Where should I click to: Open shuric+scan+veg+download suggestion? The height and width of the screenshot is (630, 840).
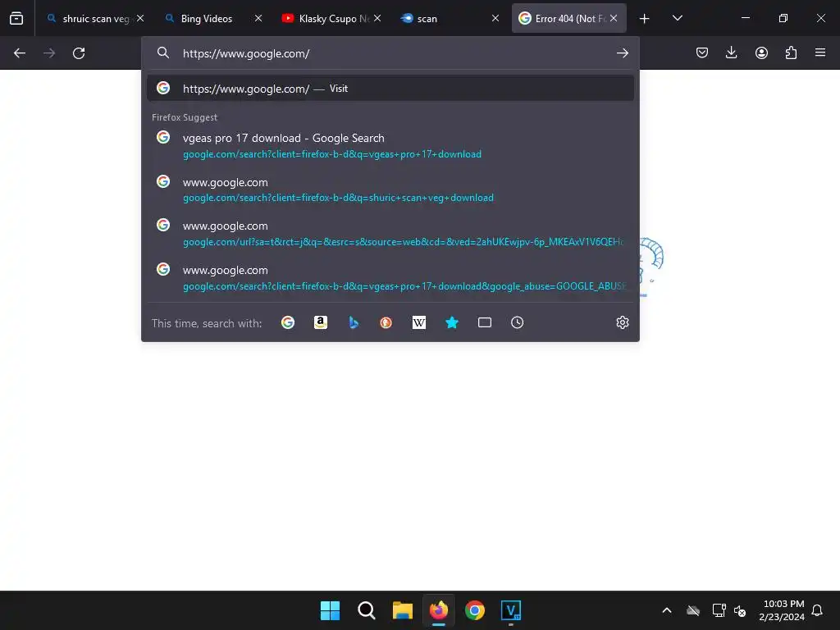[390, 189]
